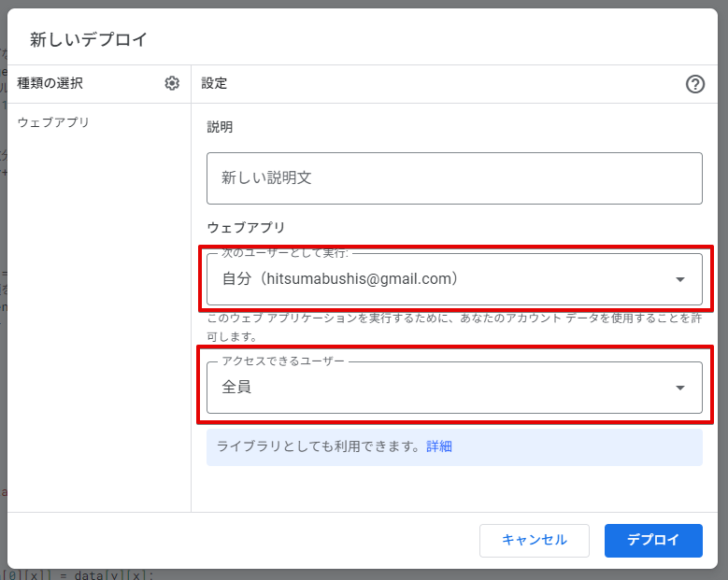Viewport: 728px width, 580px height.
Task: Click the arrow icon in 次のユーザーとして実行 field
Action: (680, 279)
